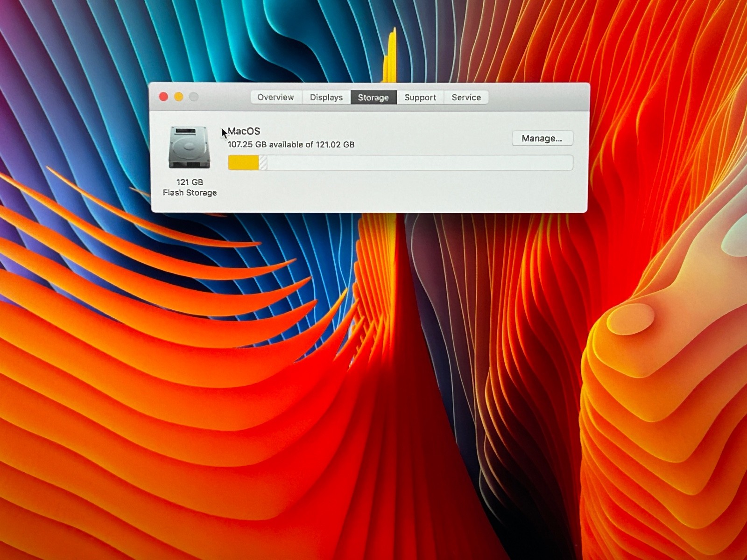Select the MacOS volume name
Screen dimensions: 747x560
pyautogui.click(x=244, y=131)
